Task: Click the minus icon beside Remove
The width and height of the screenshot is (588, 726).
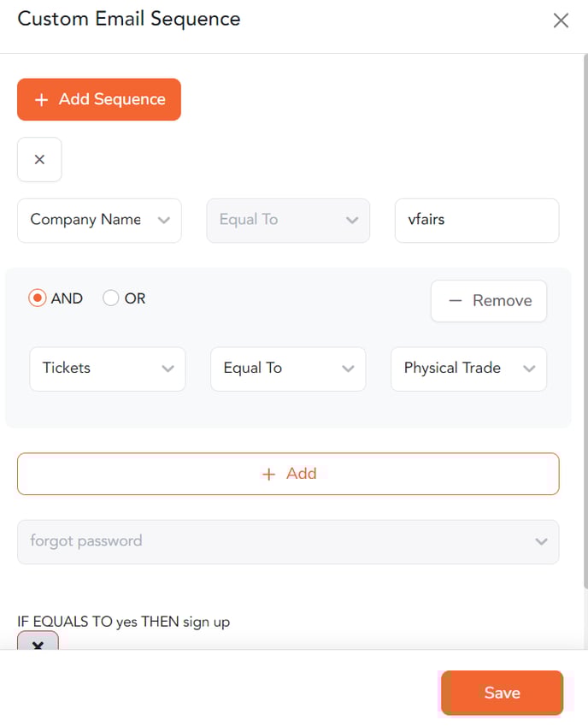Action: click(x=456, y=301)
